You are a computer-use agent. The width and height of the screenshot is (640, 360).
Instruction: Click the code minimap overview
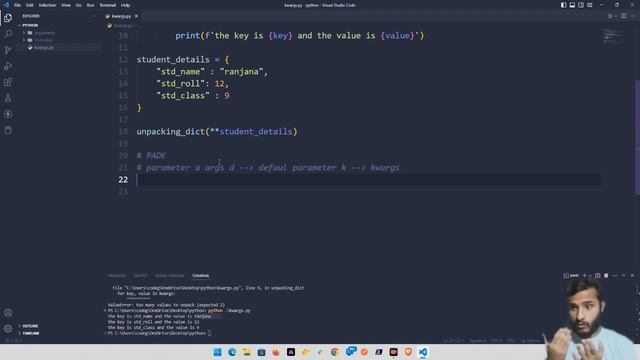click(614, 36)
